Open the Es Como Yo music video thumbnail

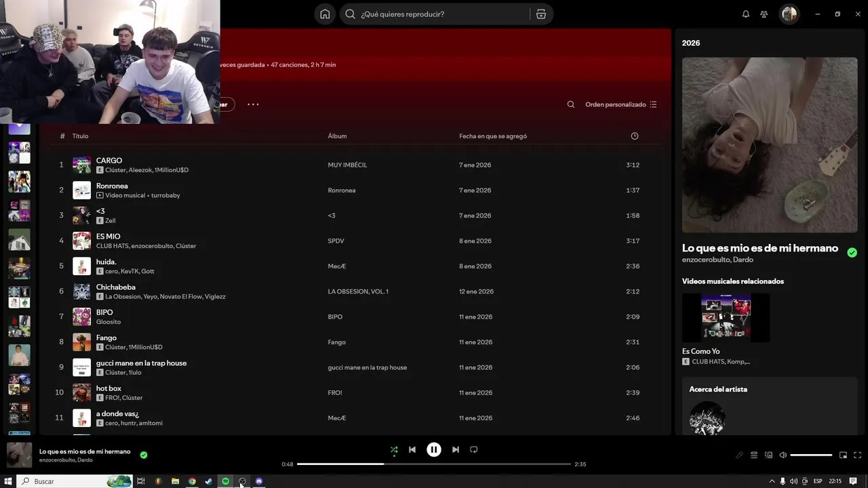point(726,318)
